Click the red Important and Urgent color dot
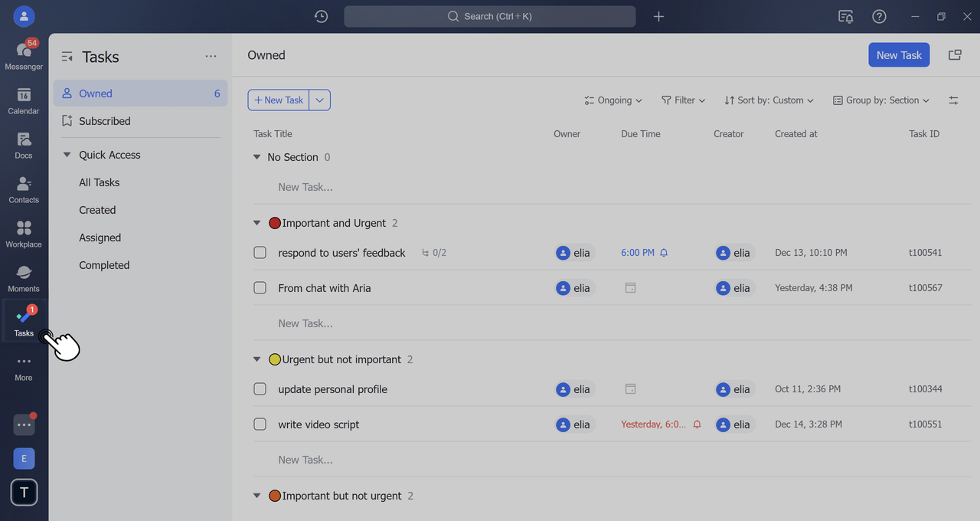 (275, 223)
